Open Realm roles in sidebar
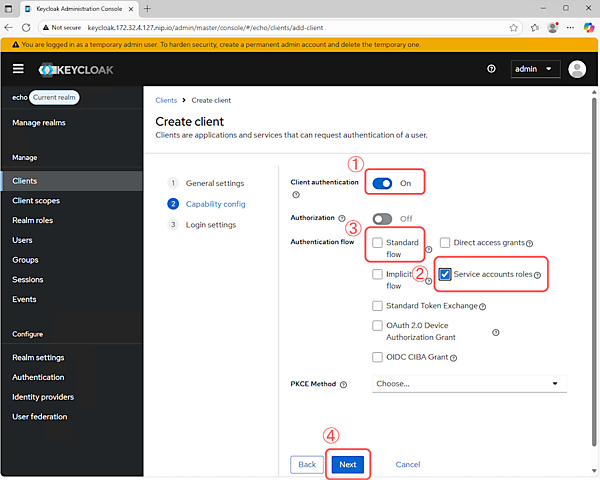Screen dimensions: 600x480 pyautogui.click(x=32, y=220)
